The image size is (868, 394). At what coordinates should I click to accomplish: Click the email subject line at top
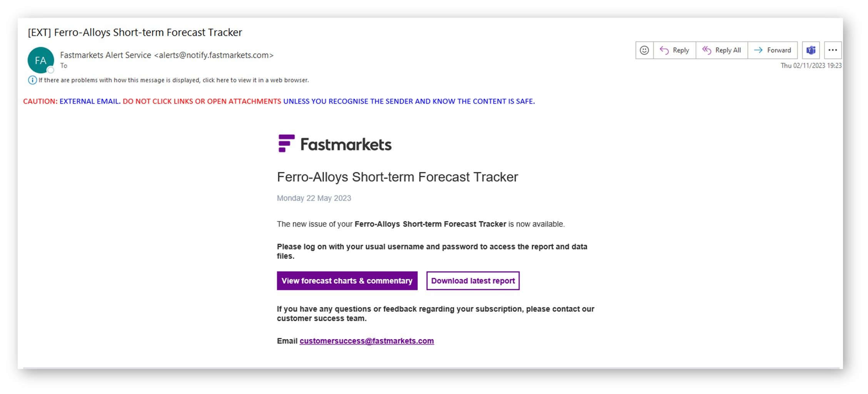point(135,32)
